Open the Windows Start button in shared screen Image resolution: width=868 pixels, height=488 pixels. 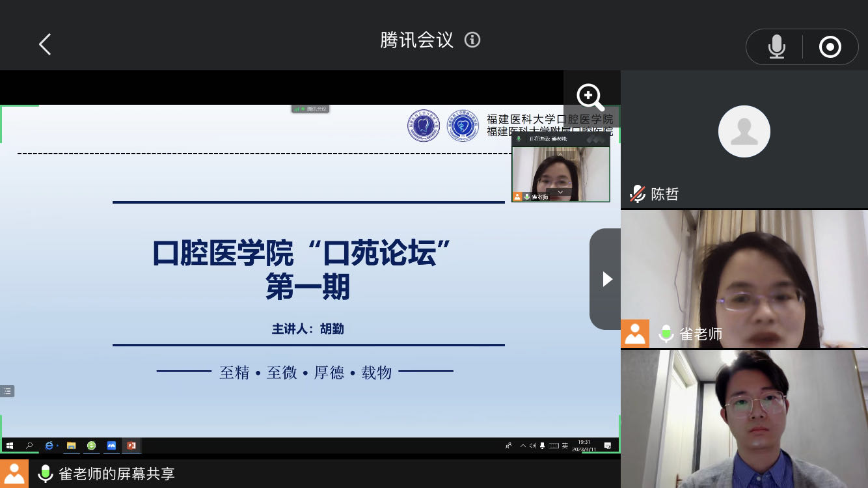click(10, 446)
